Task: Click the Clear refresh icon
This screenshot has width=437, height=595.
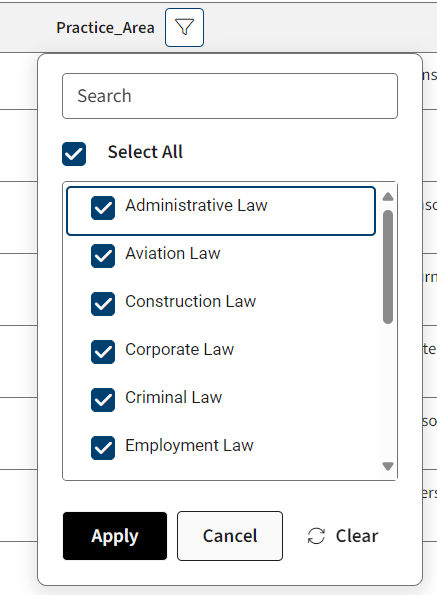Action: tap(316, 536)
